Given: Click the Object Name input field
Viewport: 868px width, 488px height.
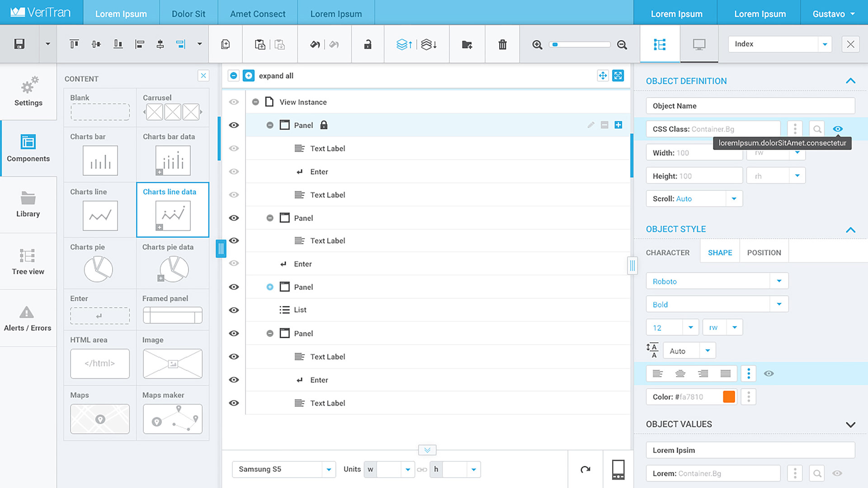Looking at the screenshot, I should 750,106.
